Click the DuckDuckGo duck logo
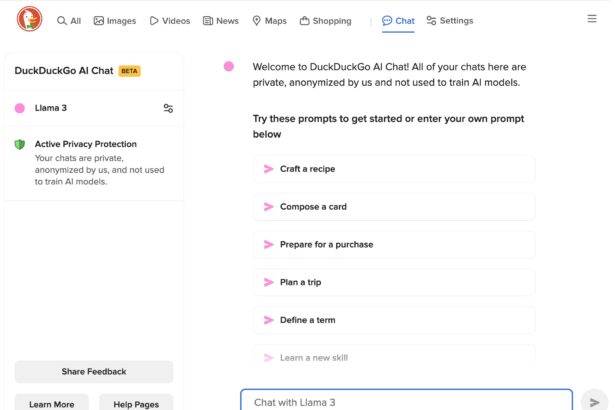This screenshot has height=410, width=615. (x=29, y=18)
